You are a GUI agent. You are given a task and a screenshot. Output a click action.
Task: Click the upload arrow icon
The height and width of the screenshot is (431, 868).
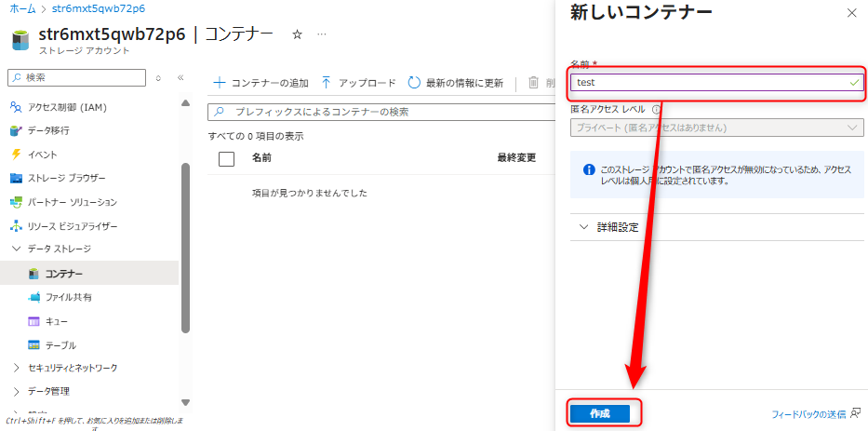pos(326,83)
